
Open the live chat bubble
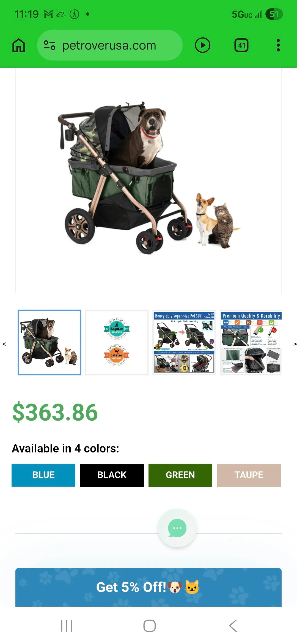(x=177, y=528)
